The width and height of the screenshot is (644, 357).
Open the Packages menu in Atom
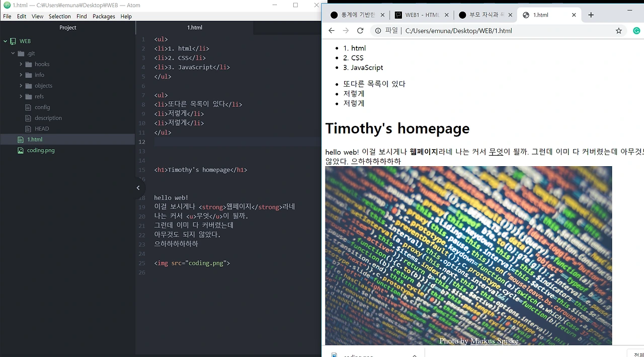click(x=104, y=16)
